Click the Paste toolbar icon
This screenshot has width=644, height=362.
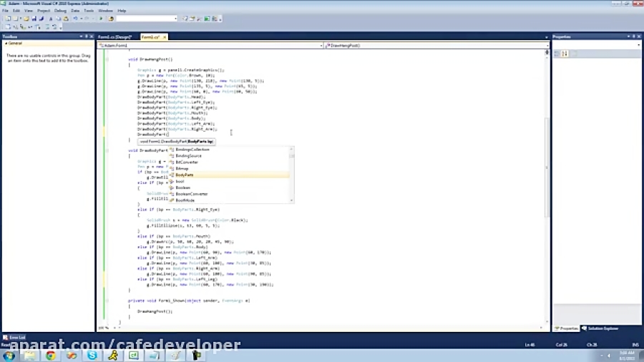pyautogui.click(x=66, y=19)
